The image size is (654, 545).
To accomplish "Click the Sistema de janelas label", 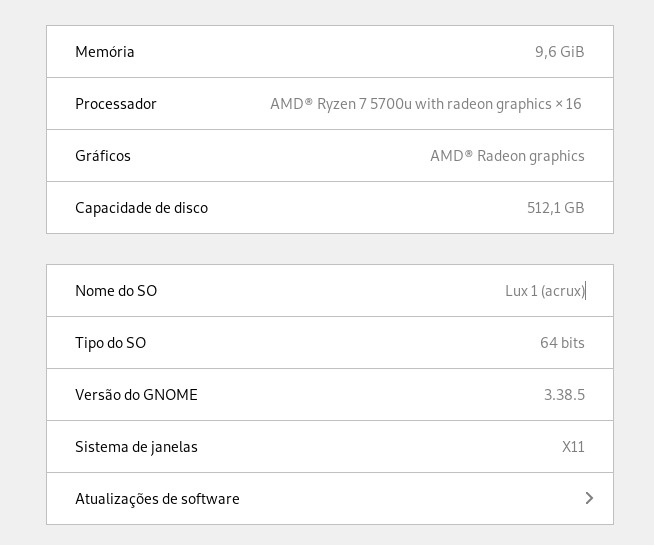I will point(136,447).
